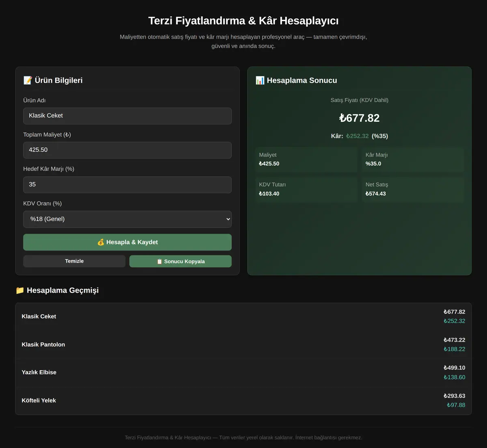Viewport: 487px width, 448px height.
Task: Click the Kâr Marjı %35.0 result card
Action: click(413, 159)
